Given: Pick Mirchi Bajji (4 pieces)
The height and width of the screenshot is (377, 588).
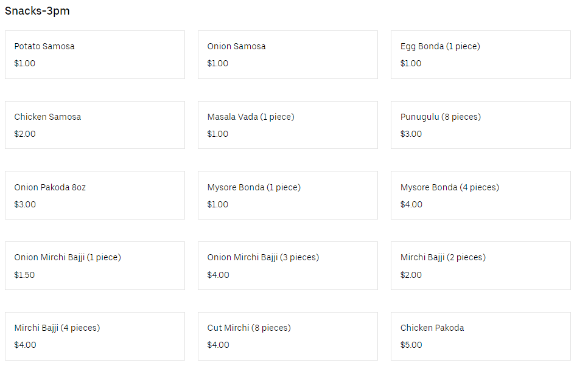Looking at the screenshot, I should [94, 336].
